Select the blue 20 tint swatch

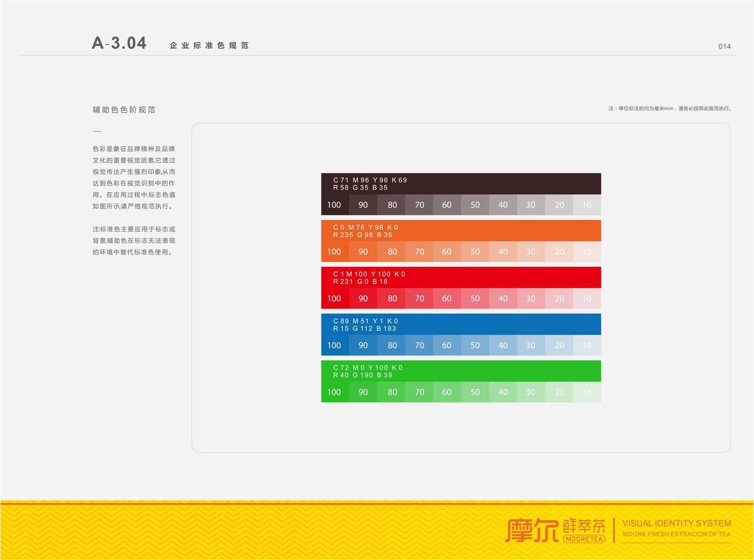559,345
